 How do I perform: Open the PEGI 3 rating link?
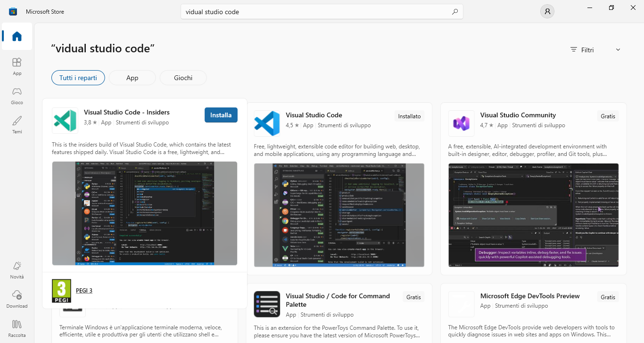84,290
